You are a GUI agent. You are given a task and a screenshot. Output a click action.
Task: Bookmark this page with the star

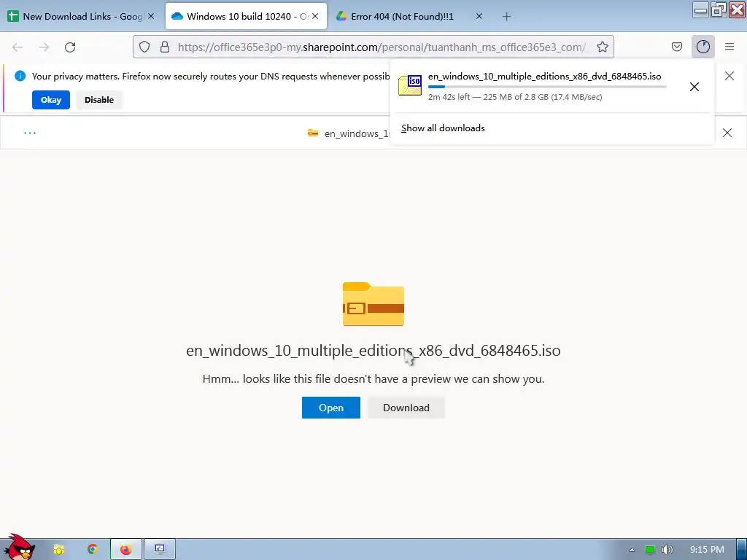[602, 47]
